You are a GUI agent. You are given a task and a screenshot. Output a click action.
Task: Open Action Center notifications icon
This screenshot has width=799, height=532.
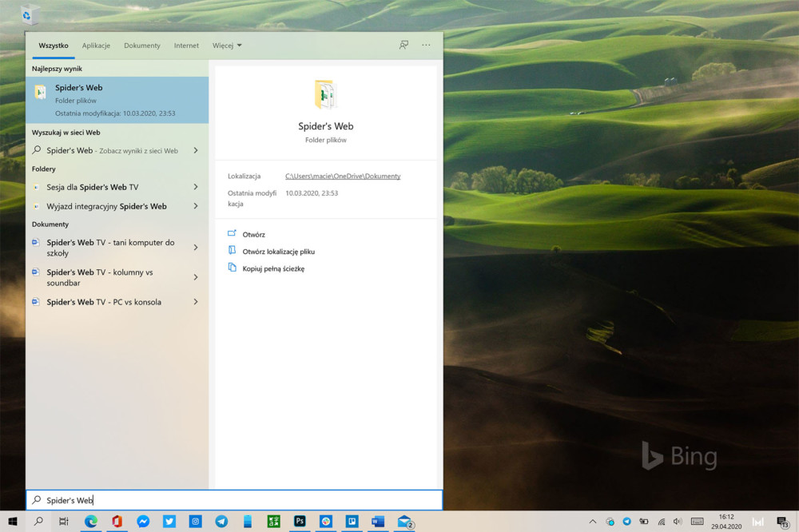(x=783, y=522)
